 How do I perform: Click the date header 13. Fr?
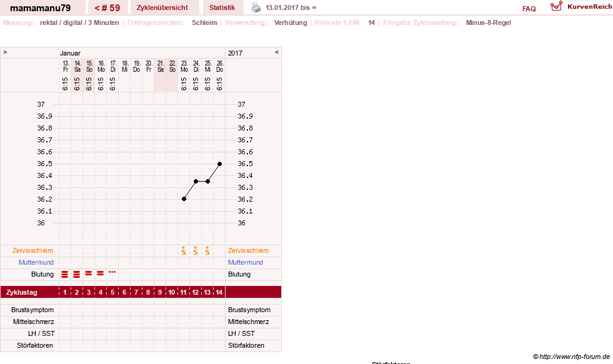[x=66, y=66]
